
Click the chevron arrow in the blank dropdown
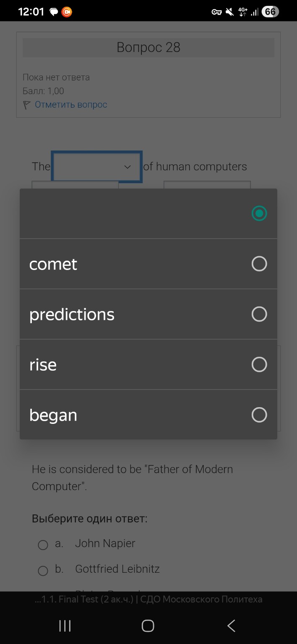point(128,167)
